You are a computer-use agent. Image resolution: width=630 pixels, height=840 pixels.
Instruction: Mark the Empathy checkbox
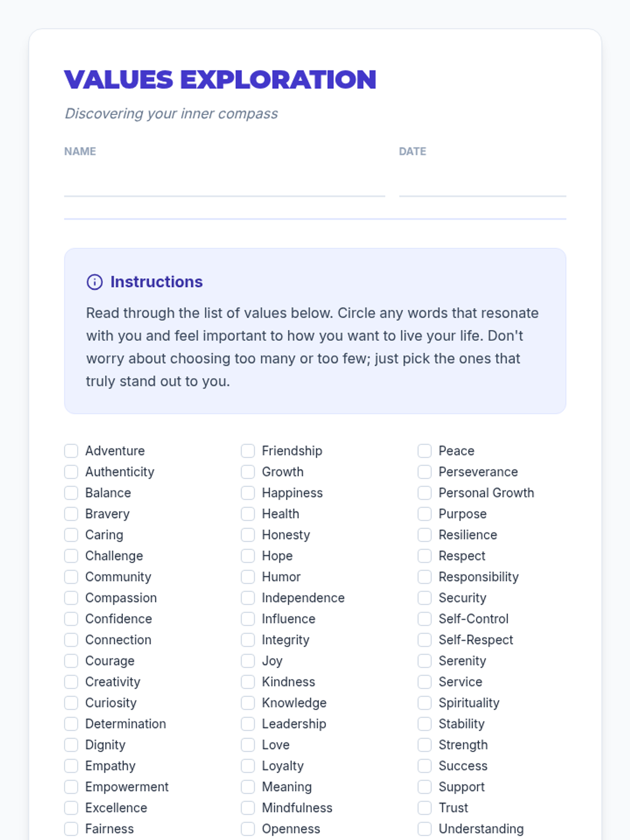(71, 766)
